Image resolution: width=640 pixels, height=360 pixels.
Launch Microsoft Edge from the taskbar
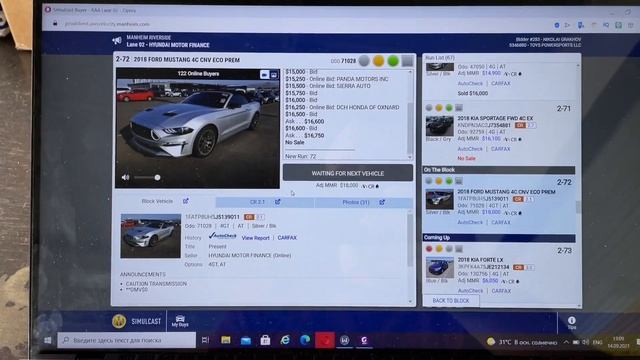pyautogui.click(x=305, y=340)
